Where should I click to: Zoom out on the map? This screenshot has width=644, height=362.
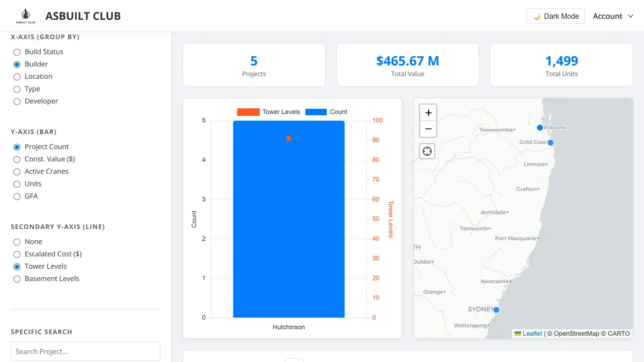(x=428, y=129)
